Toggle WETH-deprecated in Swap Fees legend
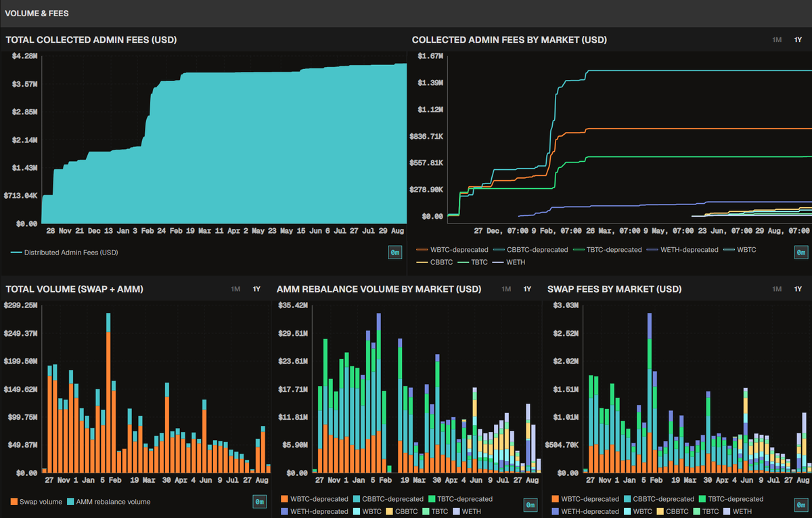This screenshot has width=812, height=518. pos(585,511)
